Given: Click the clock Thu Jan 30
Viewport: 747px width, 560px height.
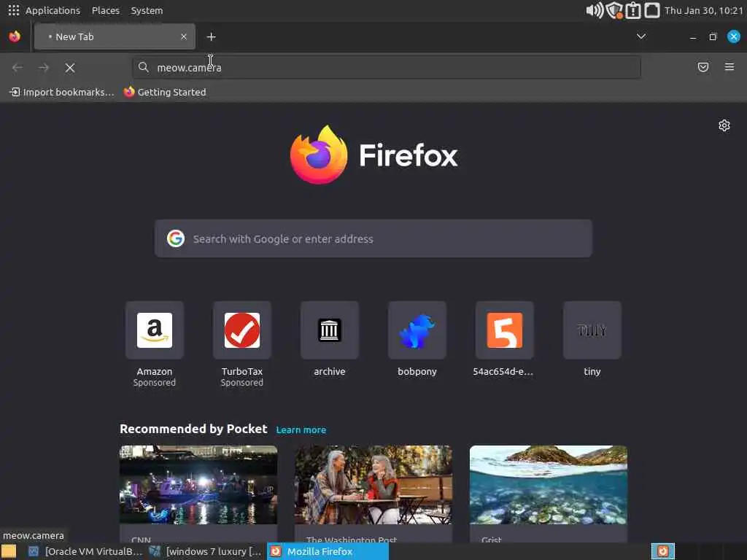Looking at the screenshot, I should 704,10.
